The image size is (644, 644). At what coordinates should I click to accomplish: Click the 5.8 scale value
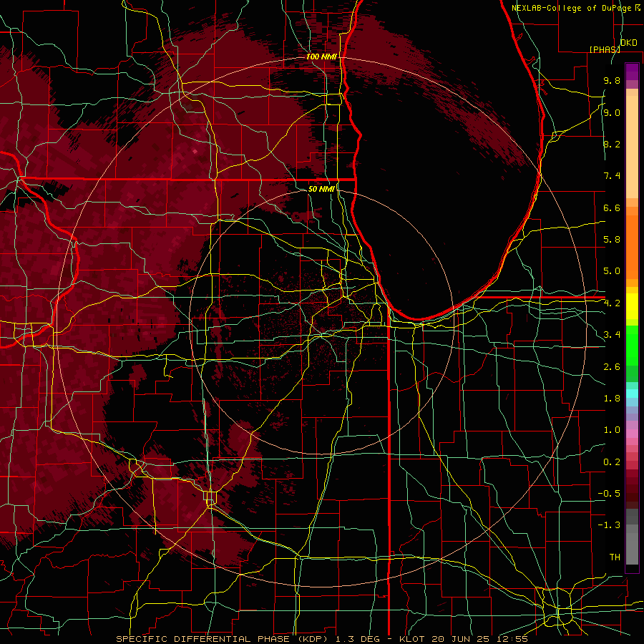tap(612, 240)
